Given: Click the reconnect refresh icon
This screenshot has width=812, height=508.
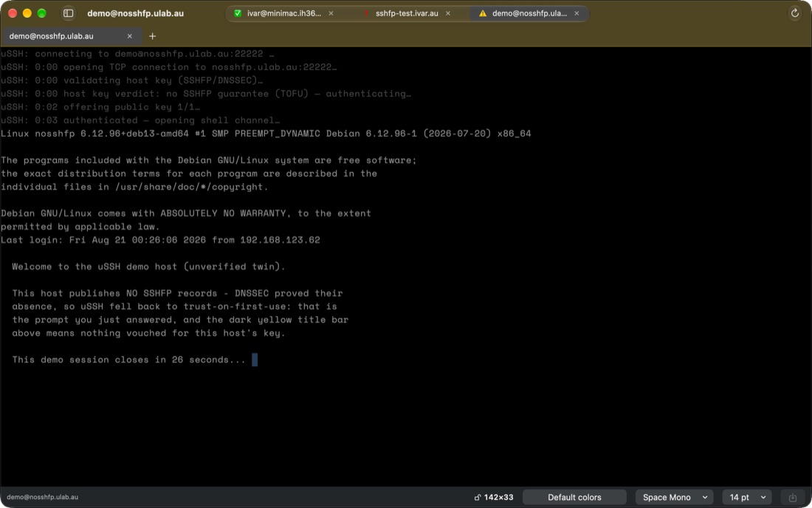Looking at the screenshot, I should tap(795, 13).
